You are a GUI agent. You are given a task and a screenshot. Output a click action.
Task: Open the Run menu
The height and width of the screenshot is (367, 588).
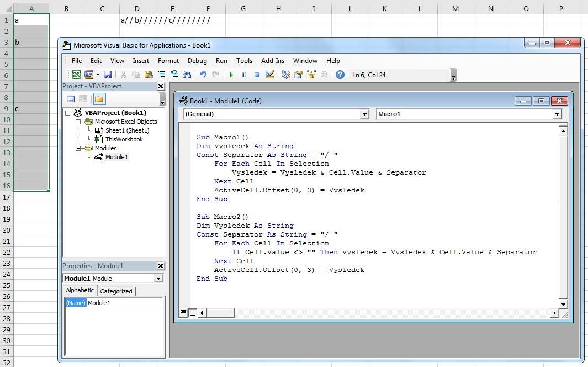pos(221,61)
